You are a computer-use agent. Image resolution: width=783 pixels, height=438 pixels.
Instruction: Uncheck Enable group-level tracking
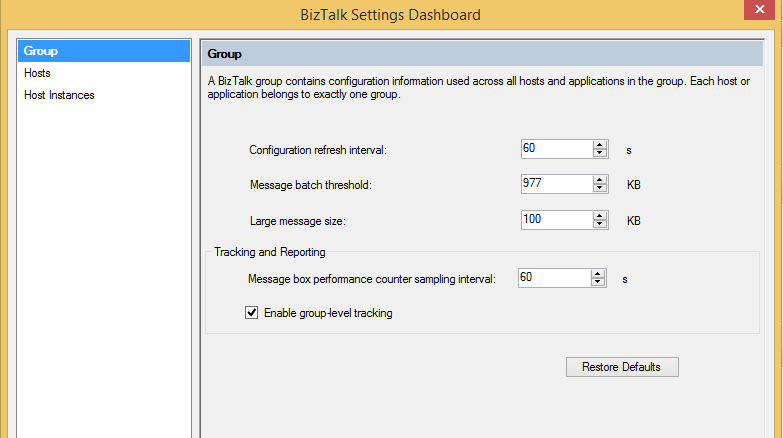(x=252, y=313)
